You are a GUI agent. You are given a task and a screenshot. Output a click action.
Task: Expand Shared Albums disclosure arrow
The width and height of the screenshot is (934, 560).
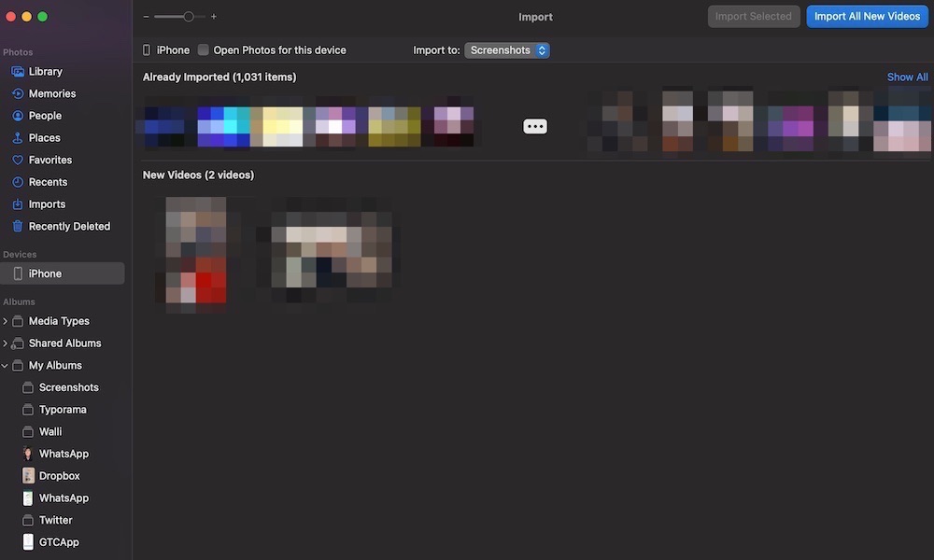coord(5,343)
